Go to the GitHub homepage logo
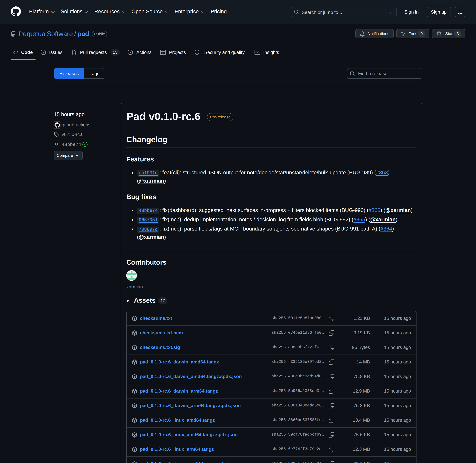 point(16,12)
